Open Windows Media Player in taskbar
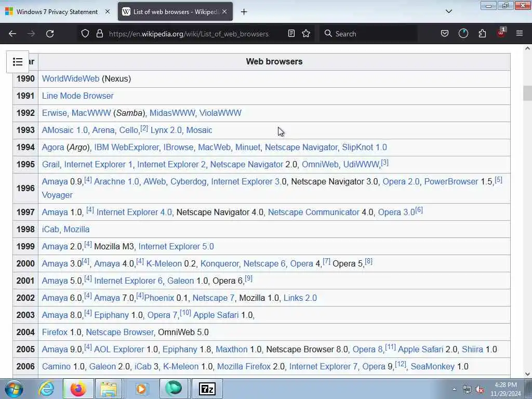The width and height of the screenshot is (532, 399). click(141, 389)
